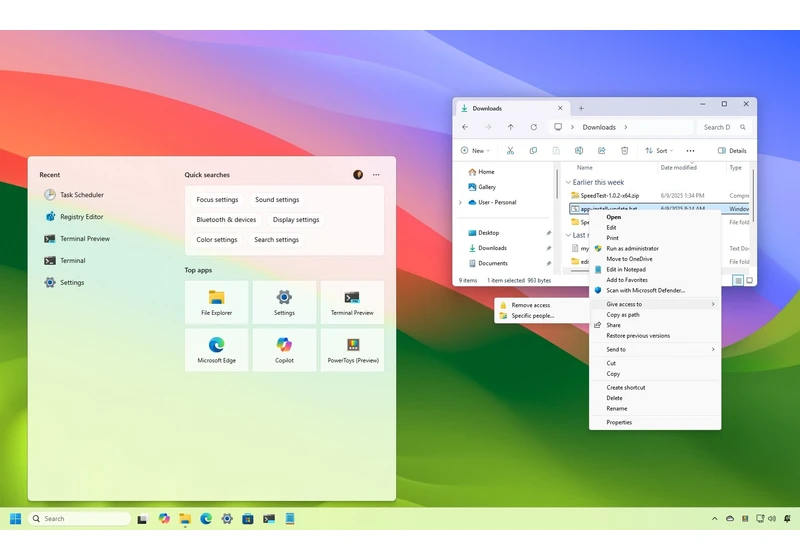Screen dimensions: 800x560
Task: Refresh the Downloads folder view
Action: 534,127
